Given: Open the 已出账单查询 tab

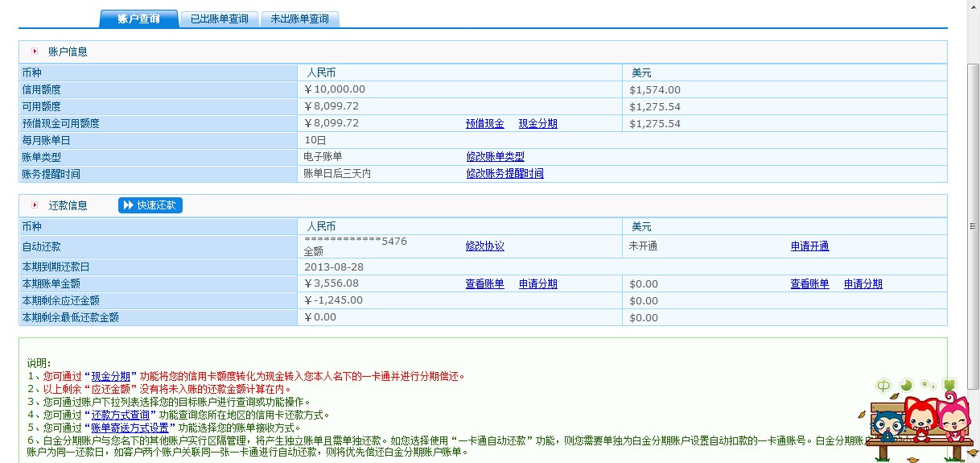Looking at the screenshot, I should [x=219, y=19].
